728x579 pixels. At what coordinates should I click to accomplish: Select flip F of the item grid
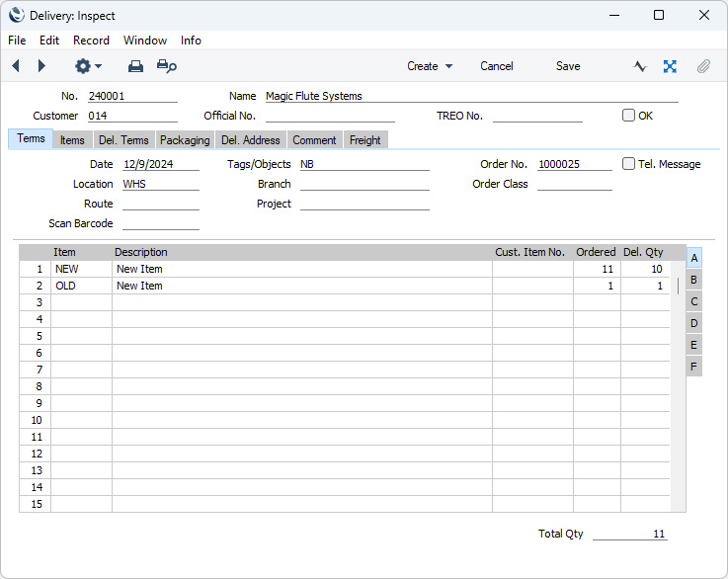694,367
